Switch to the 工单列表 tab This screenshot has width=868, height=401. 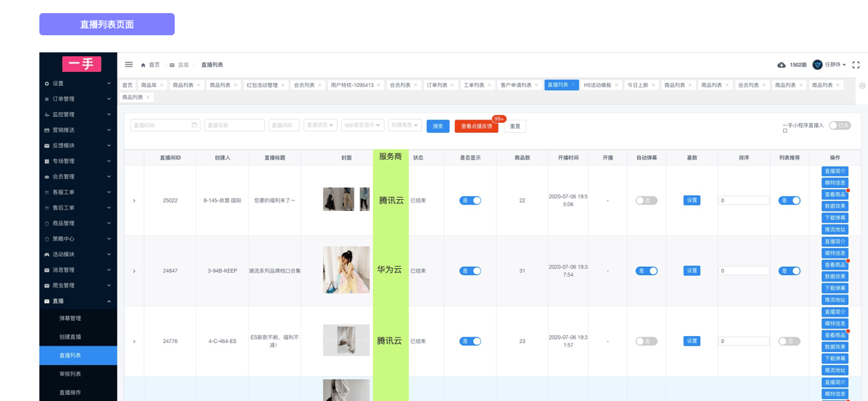[478, 85]
